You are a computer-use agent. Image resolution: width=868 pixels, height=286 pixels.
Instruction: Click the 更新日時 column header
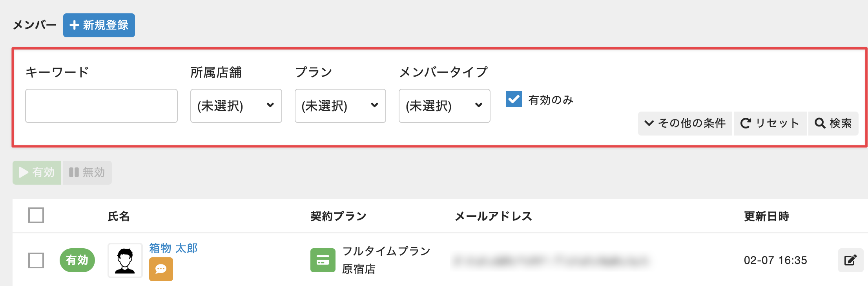coord(766,216)
